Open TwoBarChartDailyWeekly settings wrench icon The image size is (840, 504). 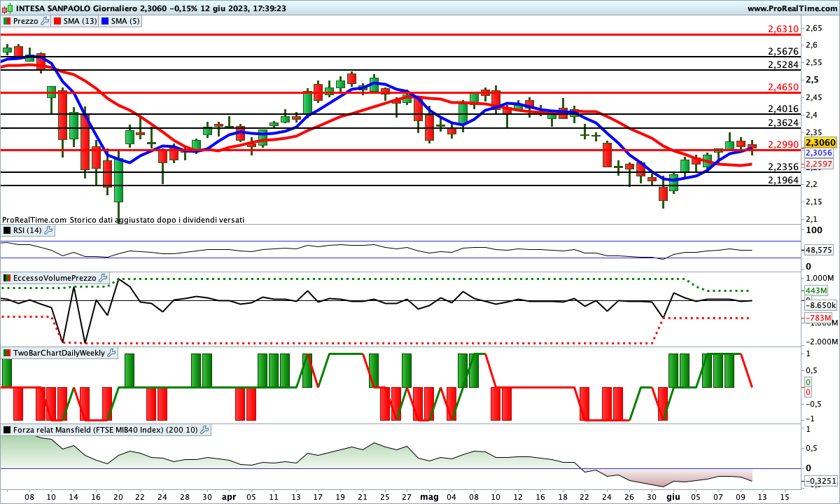[112, 353]
